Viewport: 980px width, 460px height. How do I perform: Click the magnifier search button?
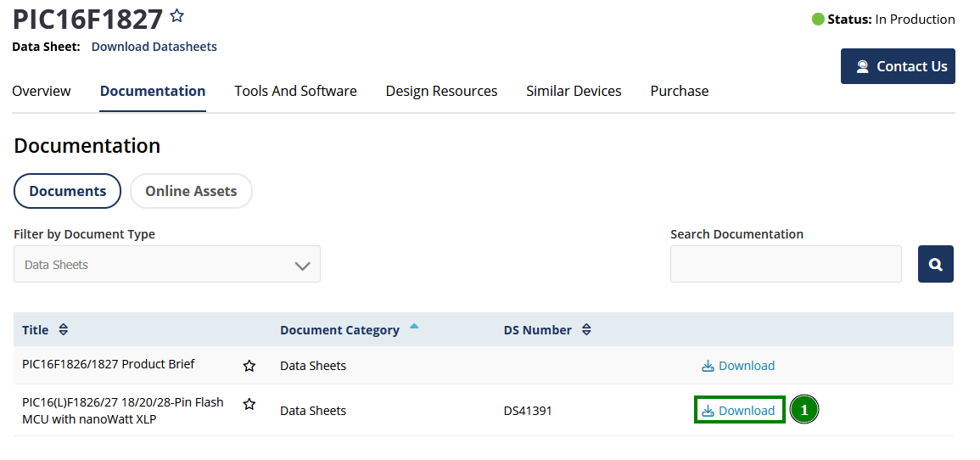coord(936,264)
